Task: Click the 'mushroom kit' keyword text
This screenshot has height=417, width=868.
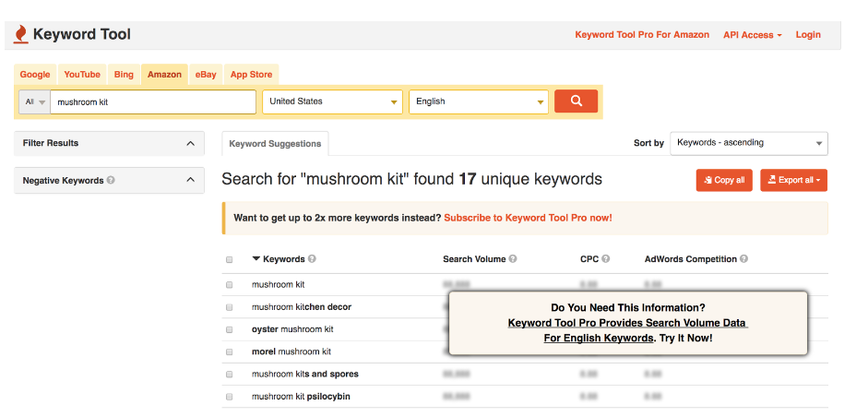Action: pyautogui.click(x=278, y=285)
